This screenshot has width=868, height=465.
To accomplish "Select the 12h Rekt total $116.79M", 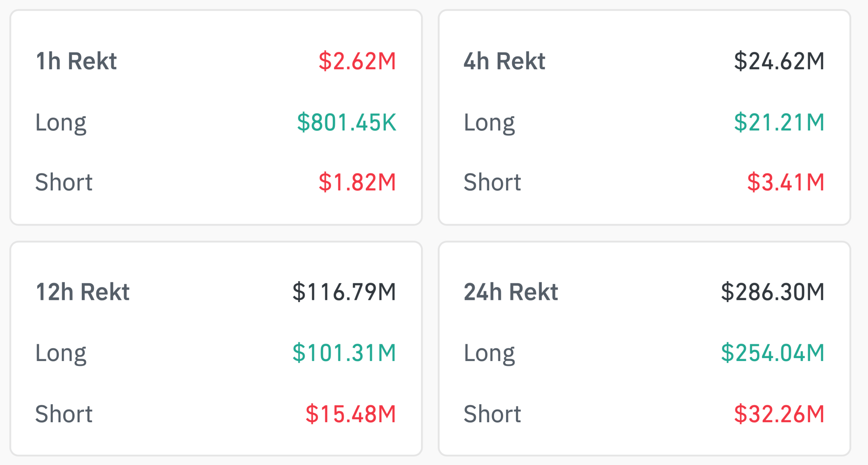I will (x=344, y=292).
